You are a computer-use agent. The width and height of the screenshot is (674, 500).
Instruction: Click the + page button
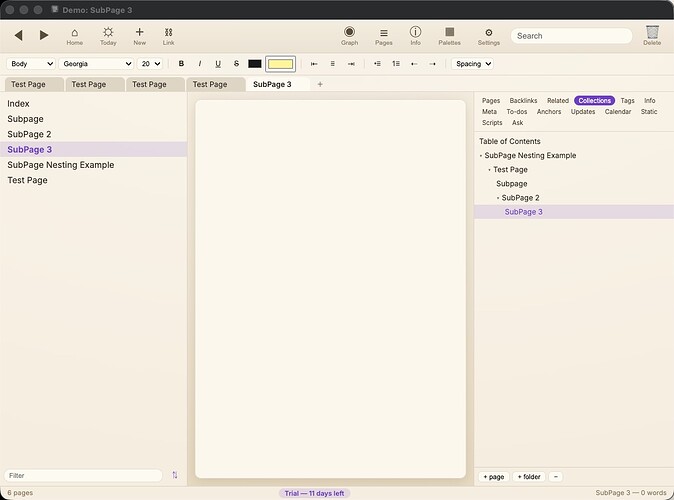click(x=493, y=476)
